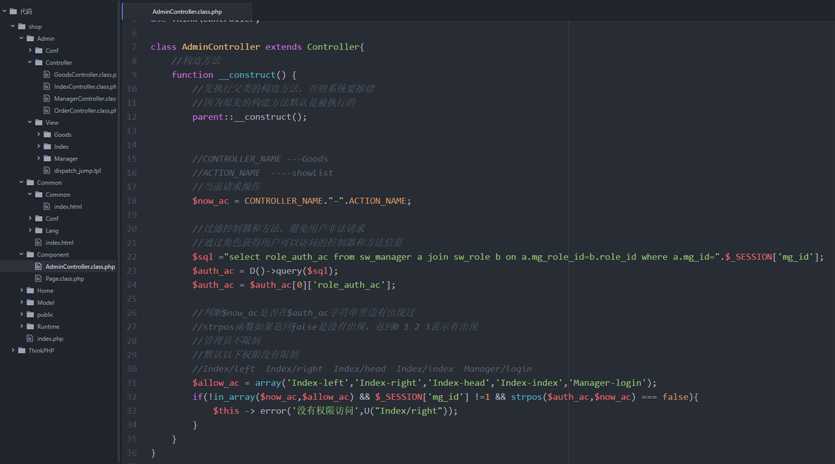Expand the Lang folder arrow
Screen dimensions: 835x464
(30, 230)
